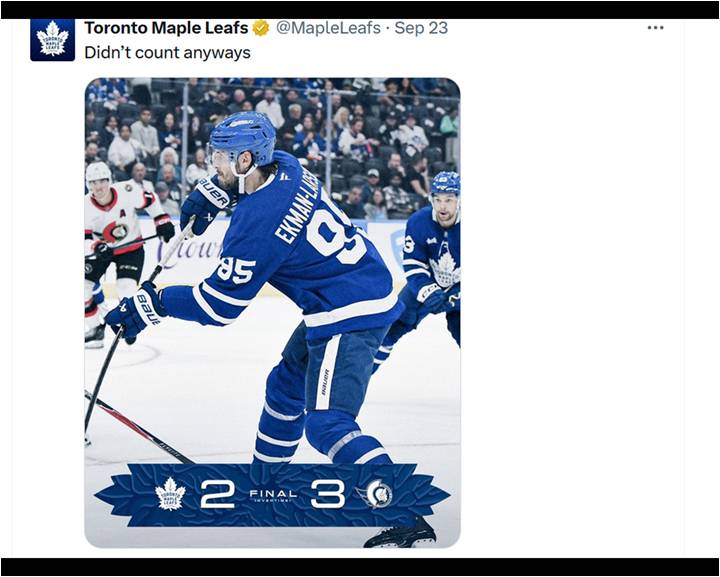
Task: Click the Bauer logo on blue pants
Action: tap(325, 382)
